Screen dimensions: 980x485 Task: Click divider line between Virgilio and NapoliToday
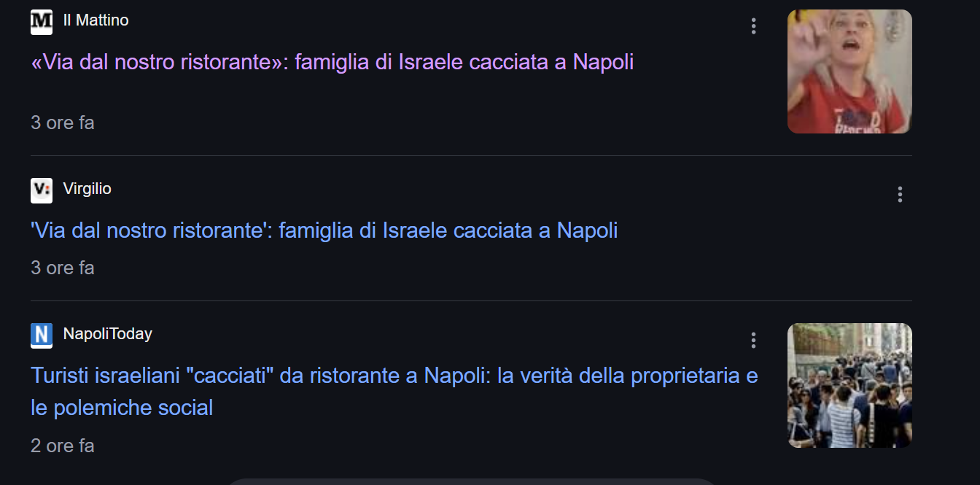[471, 300]
